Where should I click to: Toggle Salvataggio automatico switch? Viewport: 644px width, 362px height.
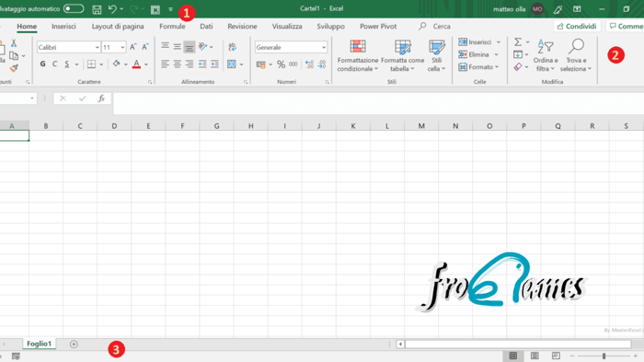(74, 8)
